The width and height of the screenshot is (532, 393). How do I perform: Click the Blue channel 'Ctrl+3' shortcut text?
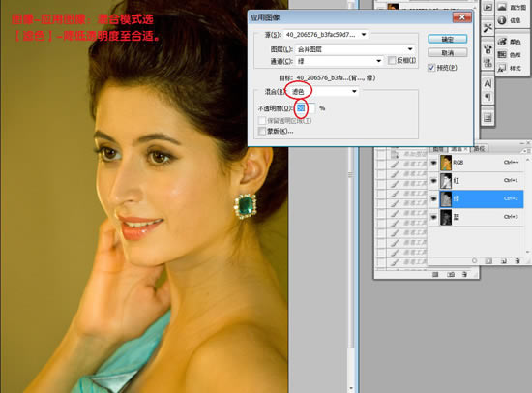pyautogui.click(x=511, y=217)
